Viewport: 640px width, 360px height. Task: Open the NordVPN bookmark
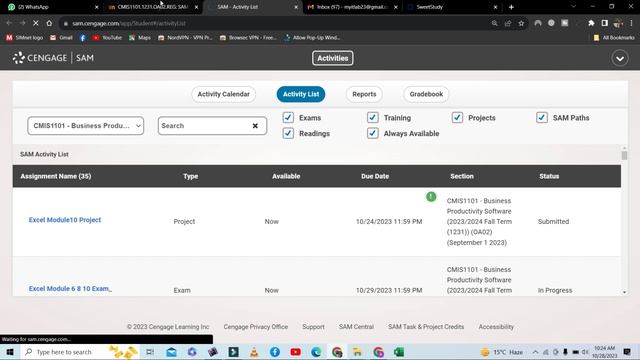coord(185,38)
